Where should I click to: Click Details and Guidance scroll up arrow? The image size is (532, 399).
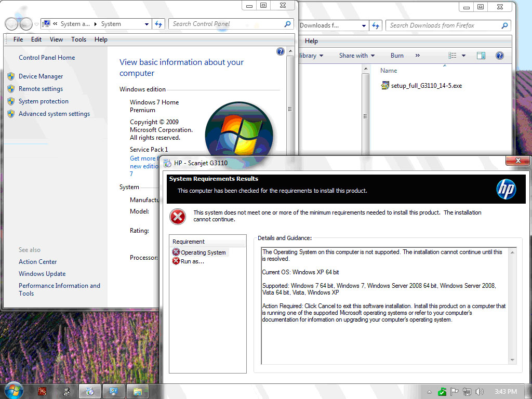[x=512, y=253]
